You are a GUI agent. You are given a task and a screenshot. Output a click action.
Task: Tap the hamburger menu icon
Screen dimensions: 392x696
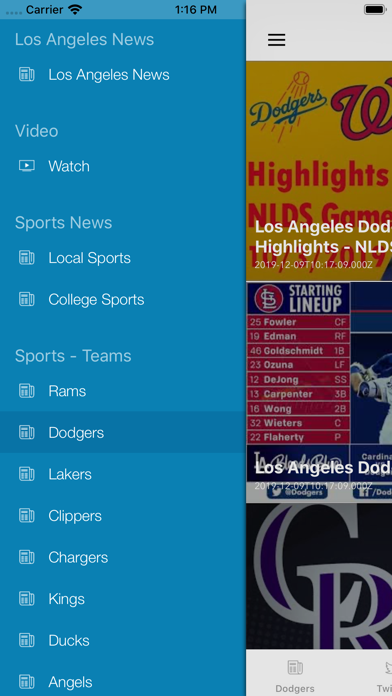pyautogui.click(x=276, y=40)
